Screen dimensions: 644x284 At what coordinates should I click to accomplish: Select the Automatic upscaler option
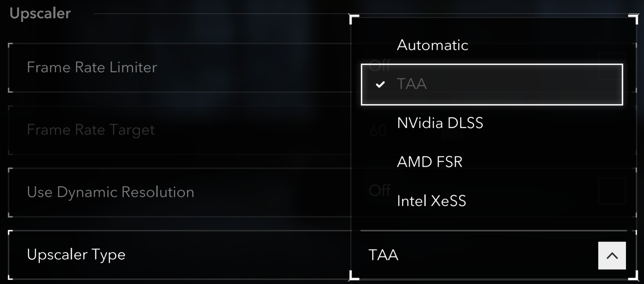433,45
